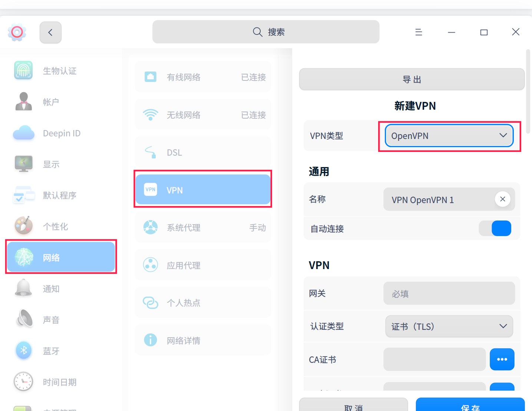
Task: Click the Sound speaker icon
Action: (24, 319)
